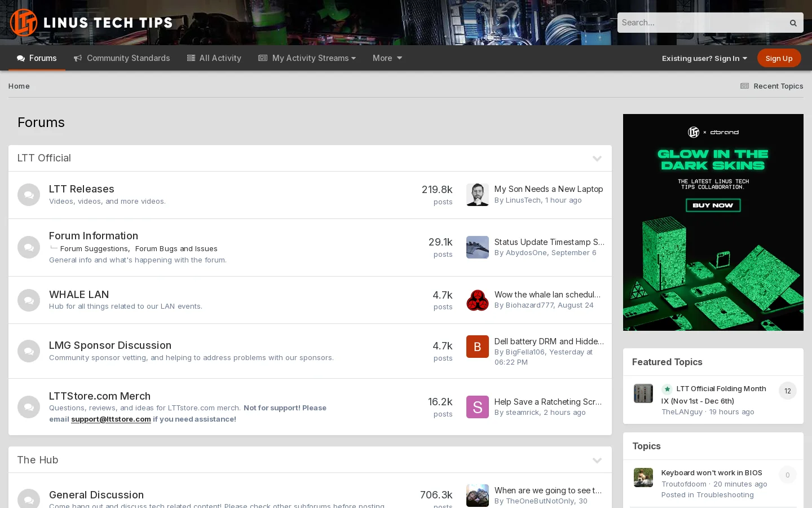Open TheOneButNotOnly's avatar in General Discussion row
Image resolution: width=812 pixels, height=508 pixels.
coord(478,496)
